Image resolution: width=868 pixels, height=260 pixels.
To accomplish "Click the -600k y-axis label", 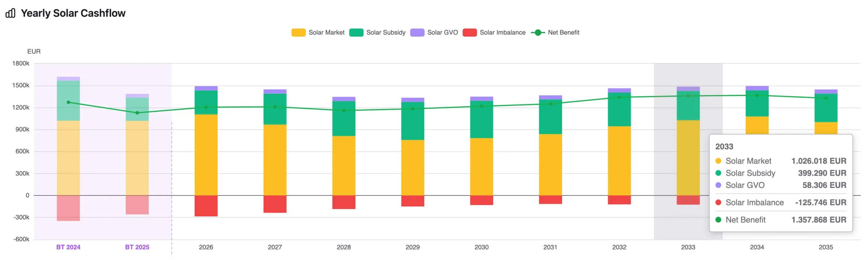I will click(21, 239).
